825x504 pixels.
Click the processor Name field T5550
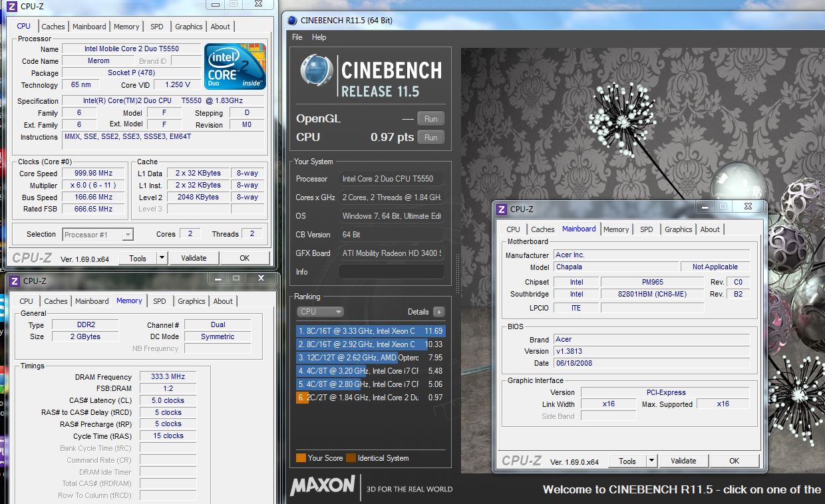pos(132,49)
